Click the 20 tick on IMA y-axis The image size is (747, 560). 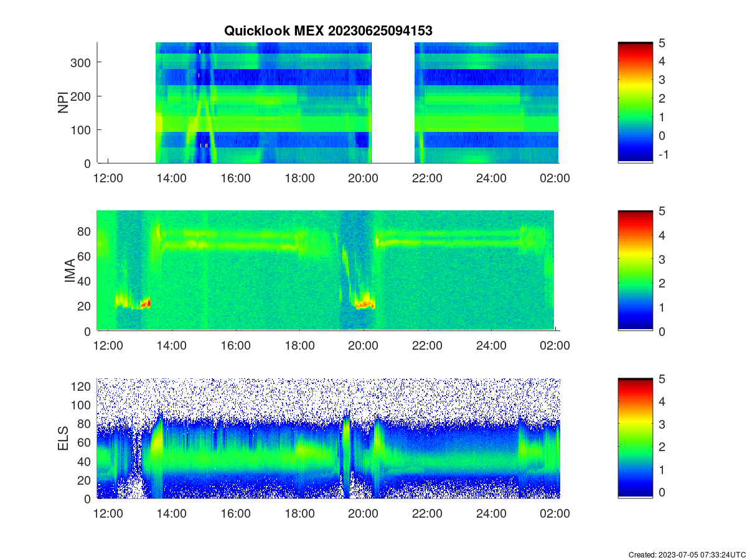tap(85, 306)
